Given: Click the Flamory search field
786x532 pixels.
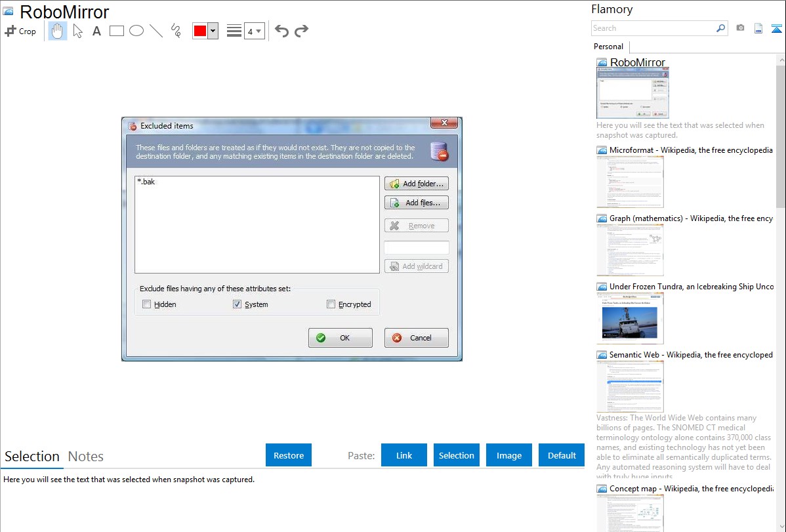Looking at the screenshot, I should (x=653, y=28).
